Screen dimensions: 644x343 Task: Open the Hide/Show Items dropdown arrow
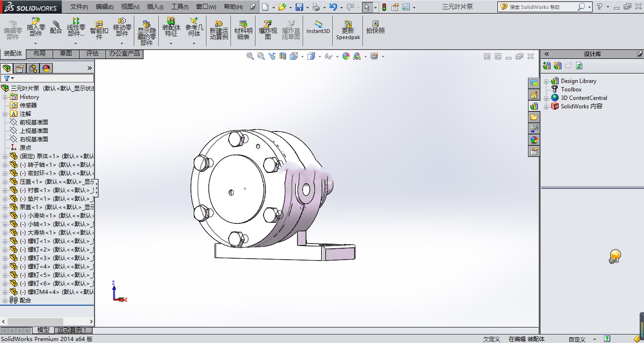click(x=338, y=57)
